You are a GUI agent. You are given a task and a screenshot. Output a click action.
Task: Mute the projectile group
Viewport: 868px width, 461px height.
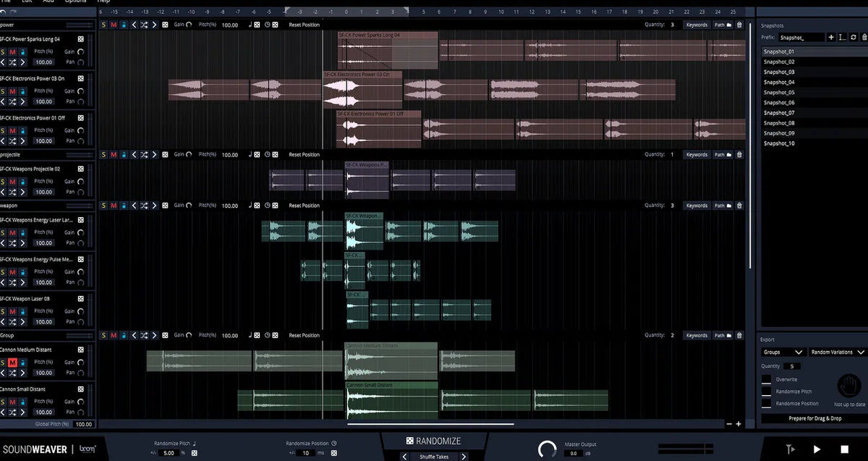[x=114, y=154]
